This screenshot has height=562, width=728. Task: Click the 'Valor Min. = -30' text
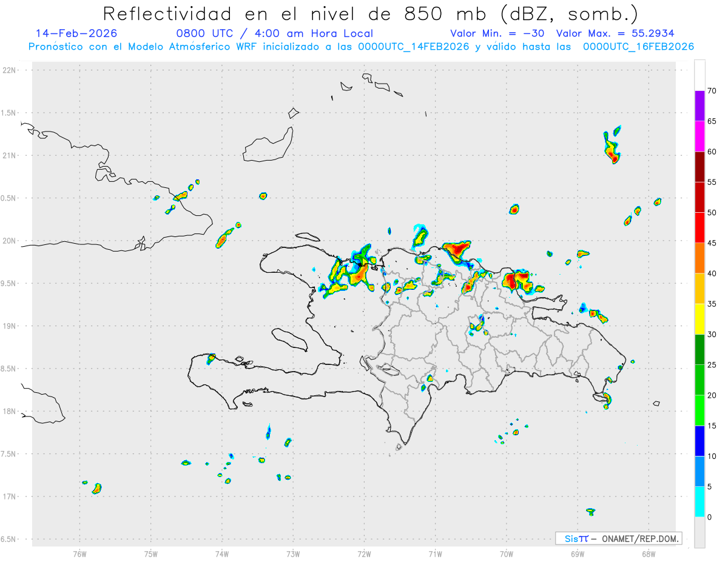click(497, 33)
